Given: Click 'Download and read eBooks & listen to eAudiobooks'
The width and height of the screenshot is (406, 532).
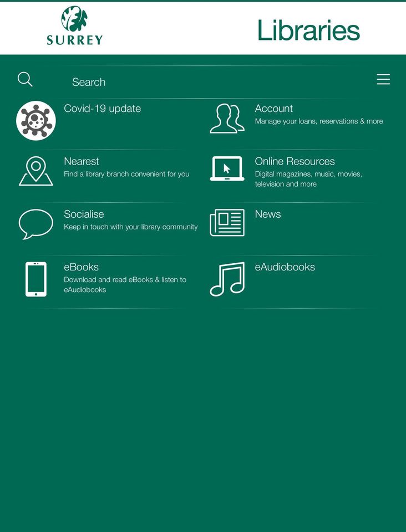Looking at the screenshot, I should tap(125, 285).
